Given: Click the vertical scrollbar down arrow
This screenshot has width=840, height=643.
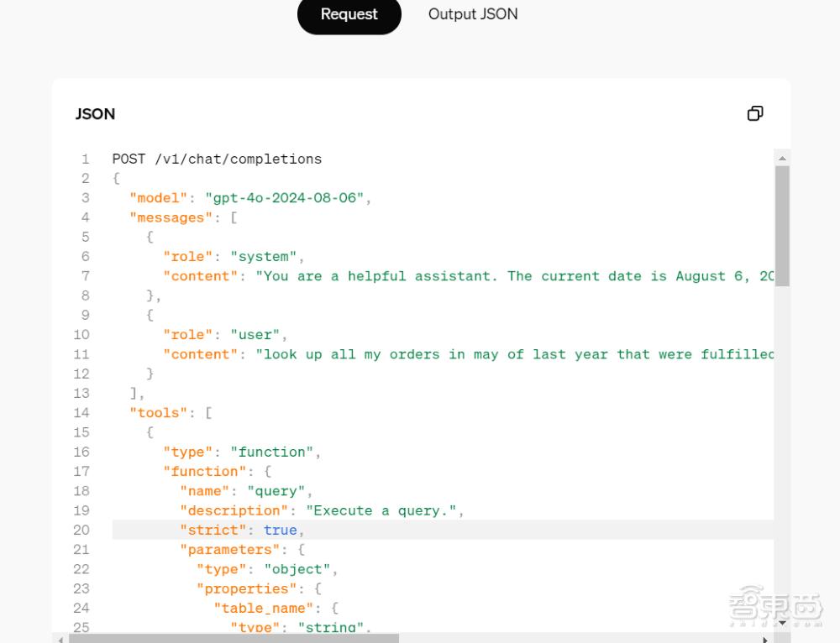Looking at the screenshot, I should [x=782, y=623].
